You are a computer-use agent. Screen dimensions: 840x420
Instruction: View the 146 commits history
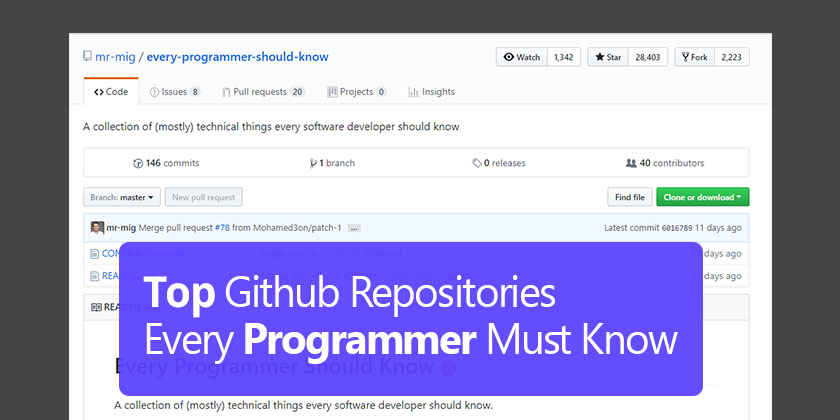[x=166, y=163]
